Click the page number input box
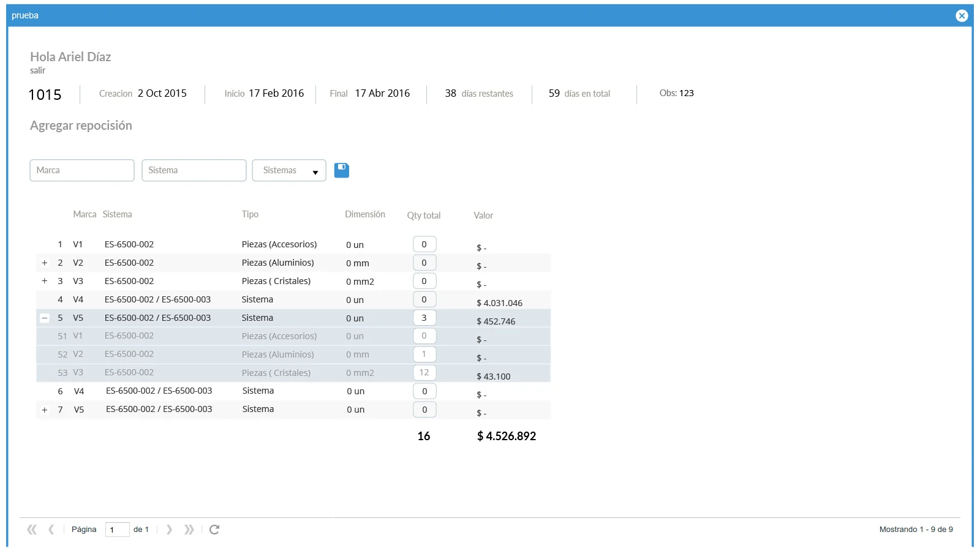980x551 pixels. 117,530
